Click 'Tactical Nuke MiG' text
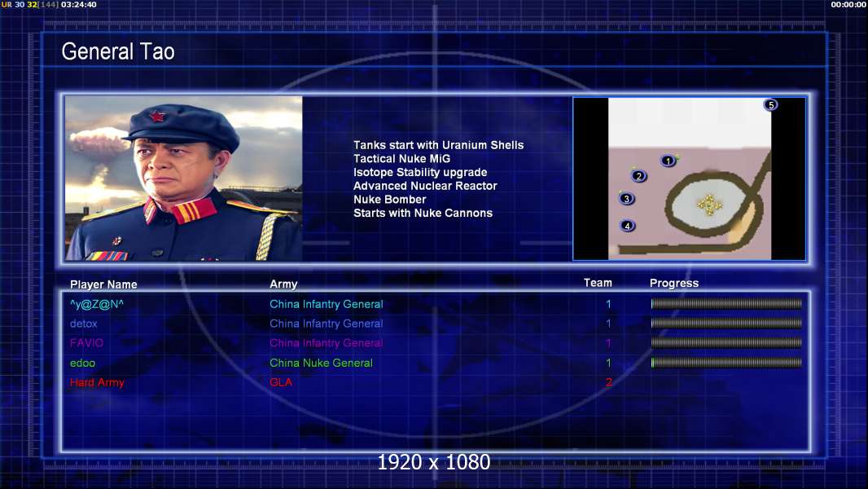 tap(402, 158)
